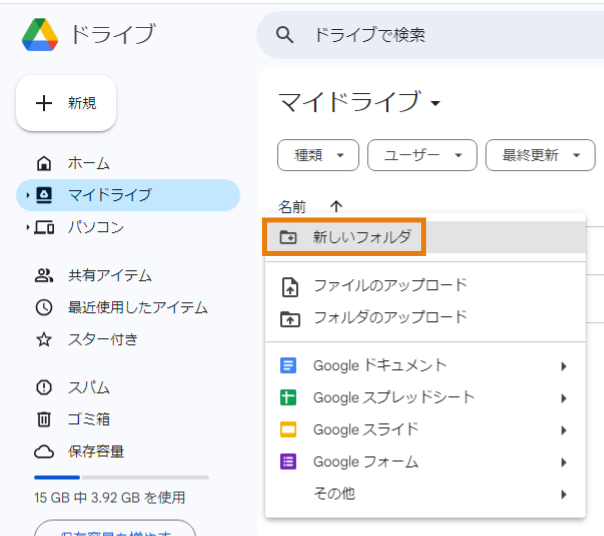Viewport: 604px width, 536px height.
Task: Click the file upload icon
Action: pyautogui.click(x=290, y=287)
